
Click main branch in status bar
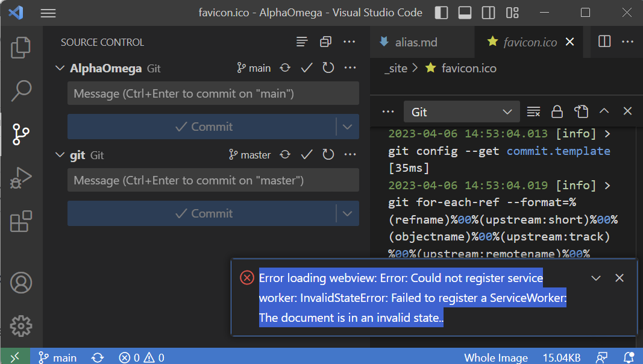pos(57,358)
